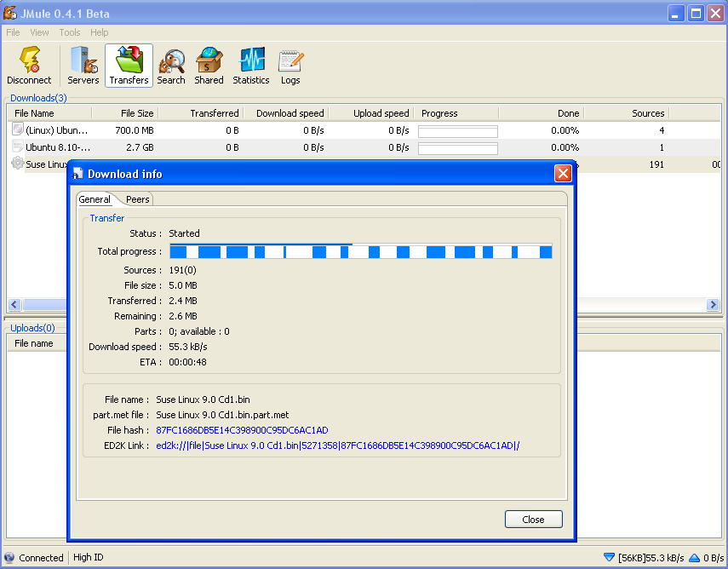Click the ED2K link text
This screenshot has width=728, height=569.
(x=338, y=445)
